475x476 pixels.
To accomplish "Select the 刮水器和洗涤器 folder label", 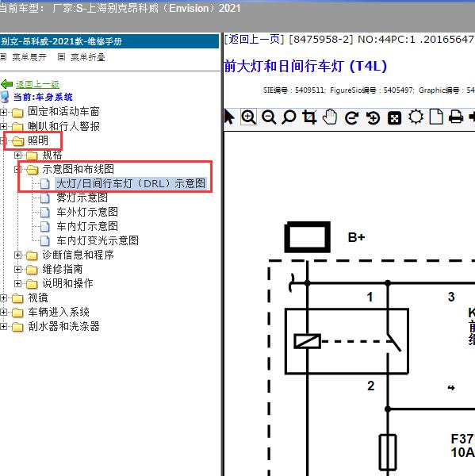I will [x=63, y=327].
